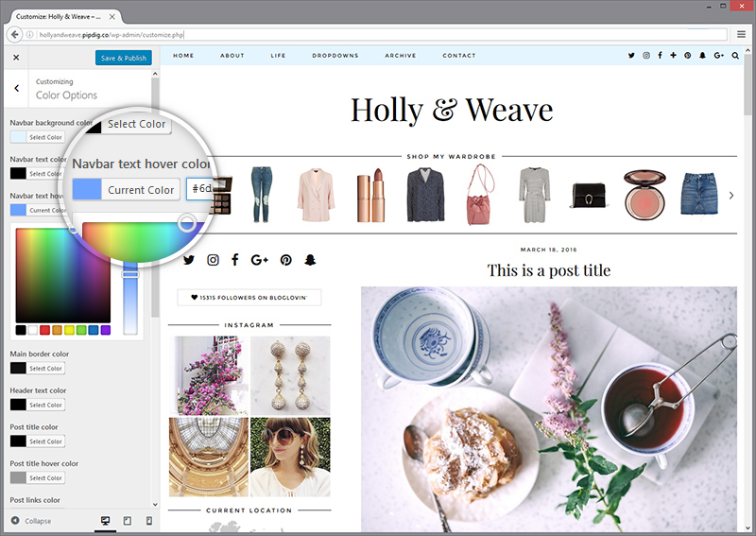Click the grey dress product thumbnail
This screenshot has height=536, width=756.
[x=534, y=195]
